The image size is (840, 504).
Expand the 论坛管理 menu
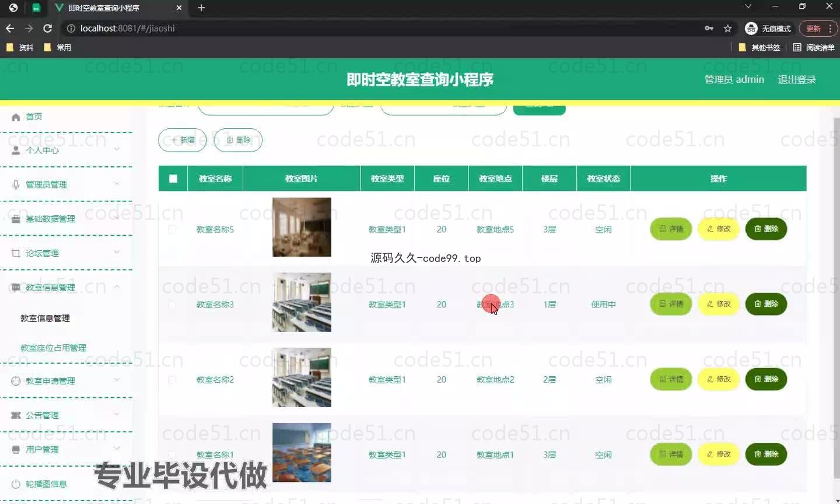coord(66,253)
